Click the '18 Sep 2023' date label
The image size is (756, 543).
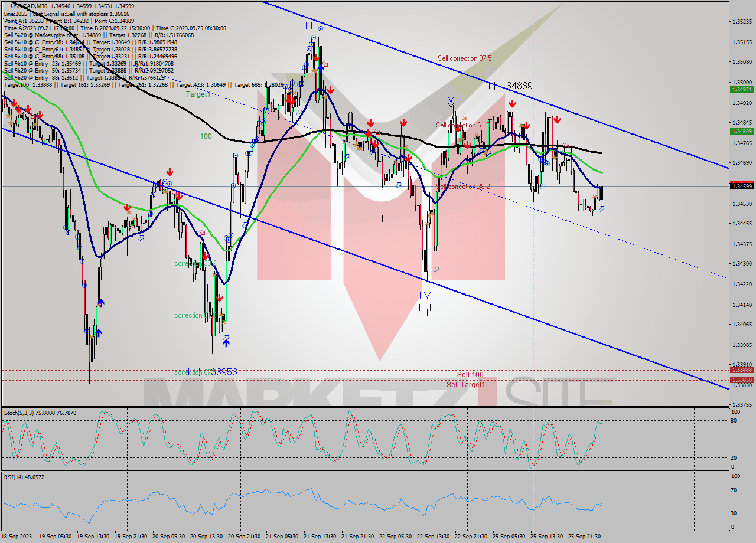point(17,537)
